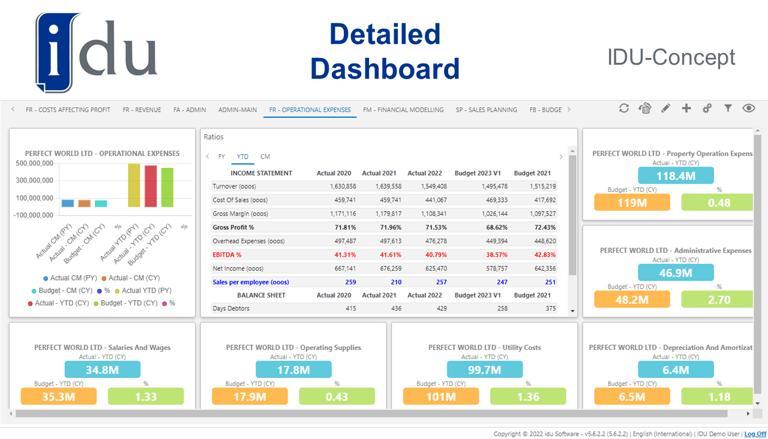This screenshot has height=439, width=768.
Task: Click yellow Actual YTD (PY) chart bar
Action: (134, 185)
